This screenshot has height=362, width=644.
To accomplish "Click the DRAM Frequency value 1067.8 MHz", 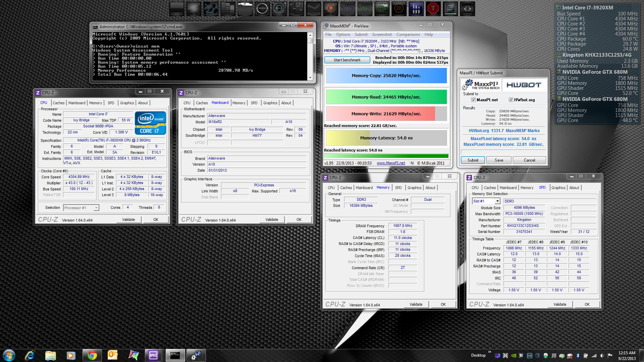I will pyautogui.click(x=402, y=226).
